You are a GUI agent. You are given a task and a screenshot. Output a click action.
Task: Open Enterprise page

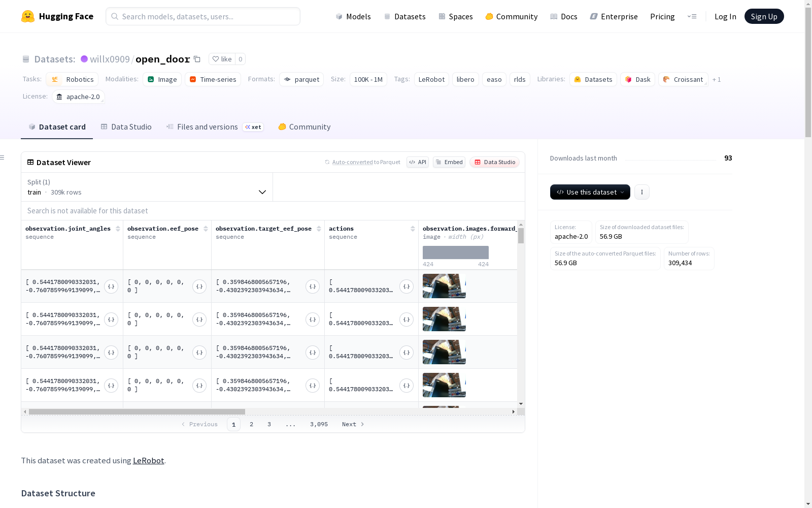(x=614, y=16)
